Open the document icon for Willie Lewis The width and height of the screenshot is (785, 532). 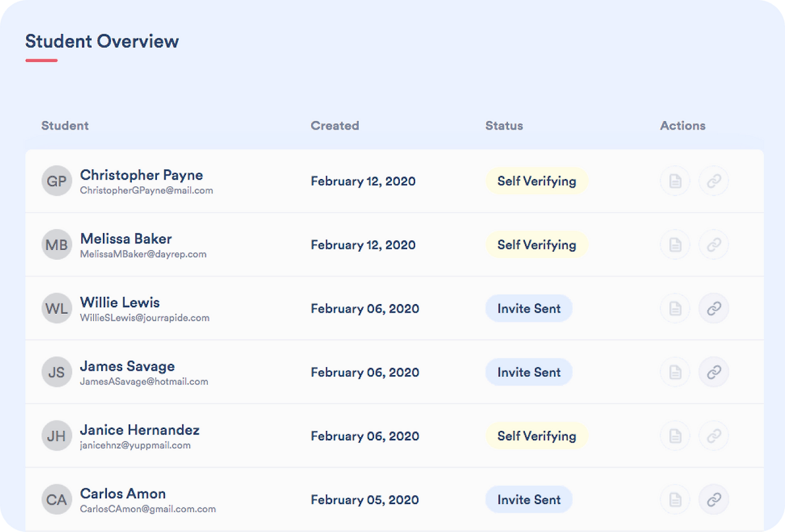(x=675, y=308)
